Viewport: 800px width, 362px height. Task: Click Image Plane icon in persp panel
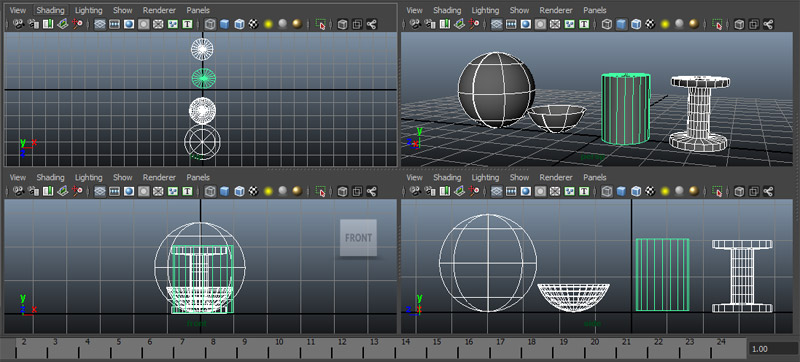point(460,24)
